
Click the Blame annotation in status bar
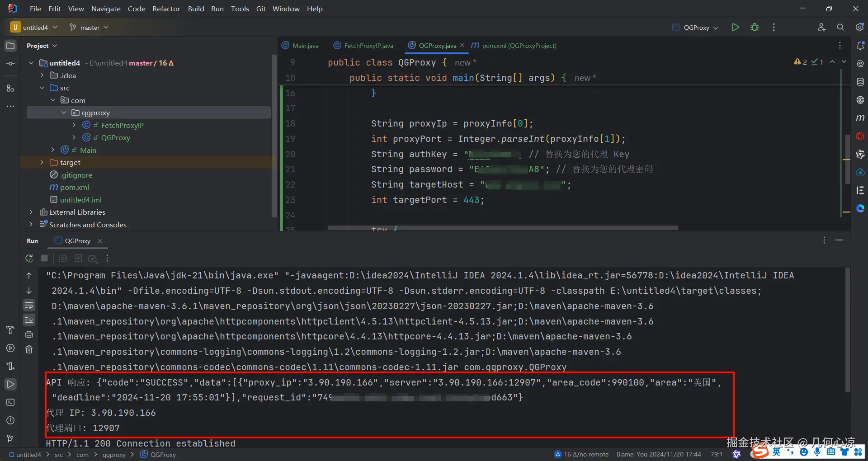(x=658, y=454)
